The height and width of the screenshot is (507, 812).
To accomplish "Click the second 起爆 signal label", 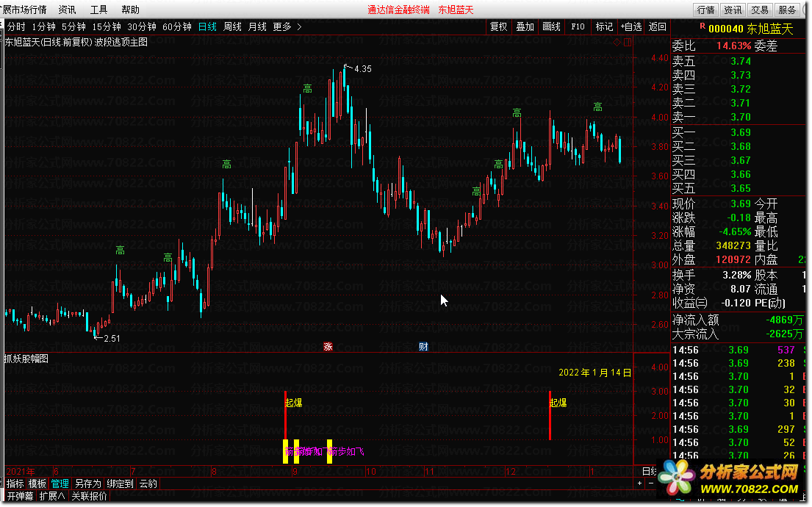I will (558, 403).
